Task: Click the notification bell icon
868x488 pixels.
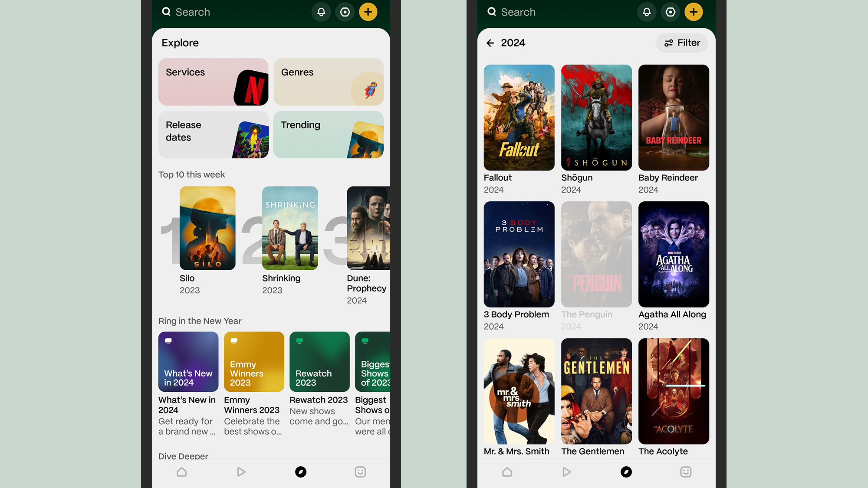Action: (x=322, y=12)
